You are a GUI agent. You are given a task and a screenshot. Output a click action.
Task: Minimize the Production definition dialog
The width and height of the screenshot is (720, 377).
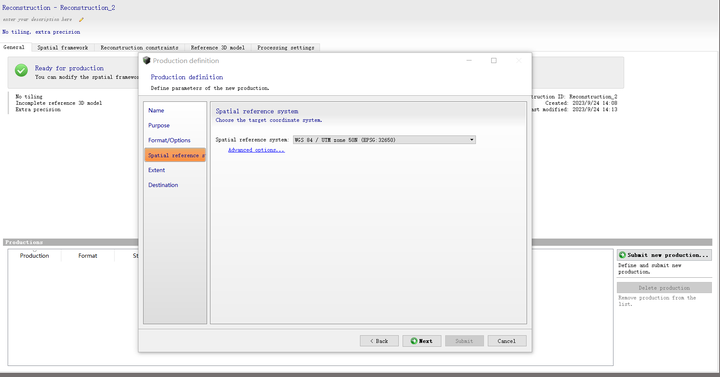click(469, 61)
